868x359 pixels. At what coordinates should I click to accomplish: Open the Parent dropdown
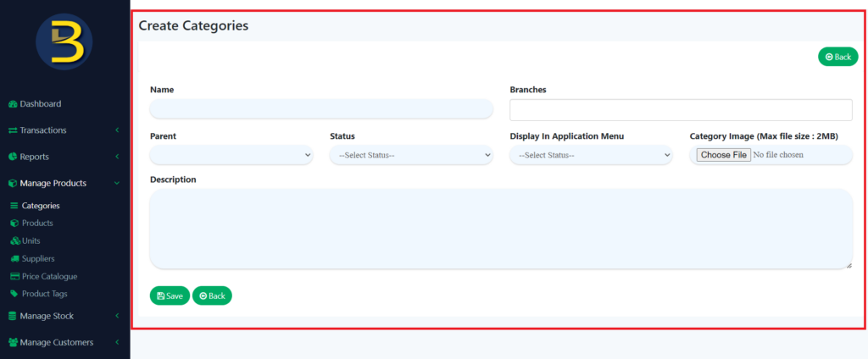pyautogui.click(x=231, y=155)
